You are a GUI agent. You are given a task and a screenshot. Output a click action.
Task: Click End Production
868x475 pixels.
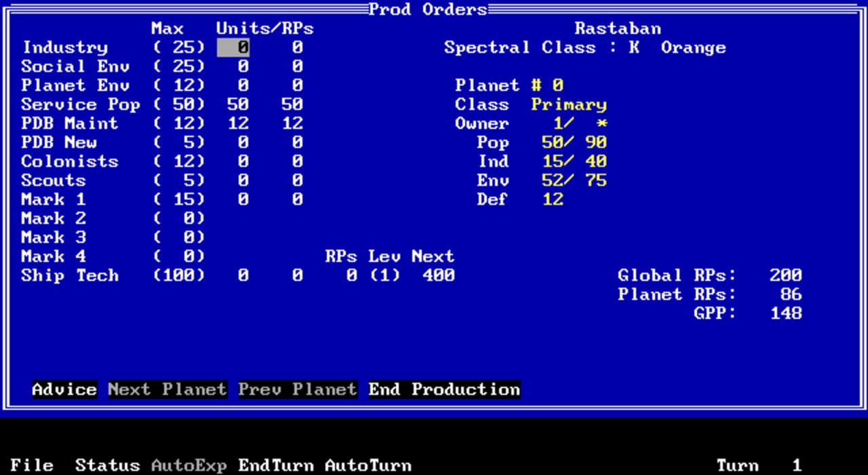tap(443, 389)
